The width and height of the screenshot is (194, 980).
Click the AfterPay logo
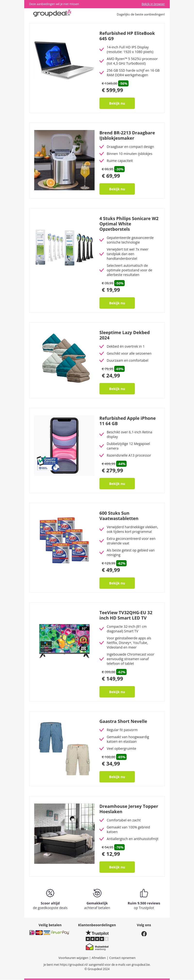click(x=60, y=933)
